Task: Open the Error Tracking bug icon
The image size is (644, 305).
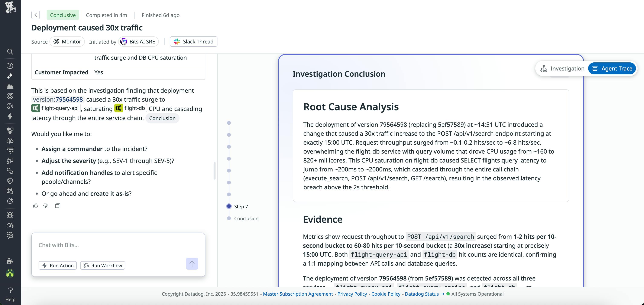Action: (x=10, y=215)
